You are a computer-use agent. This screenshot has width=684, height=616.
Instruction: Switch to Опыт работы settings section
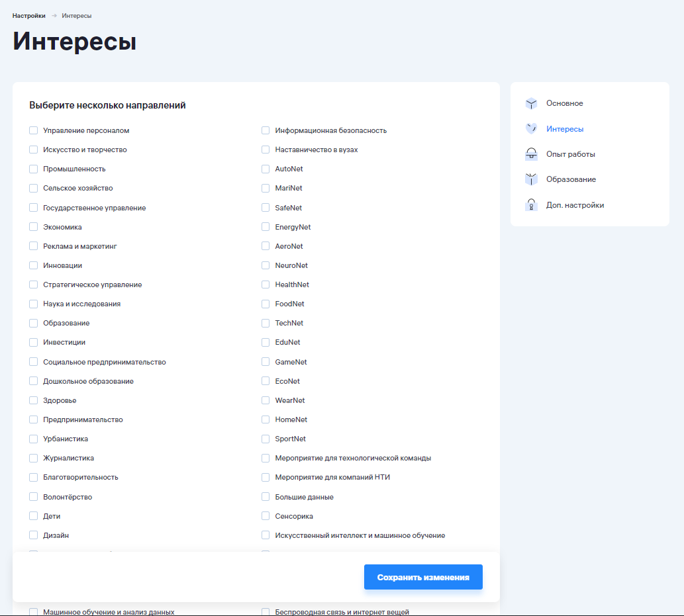[x=570, y=154]
